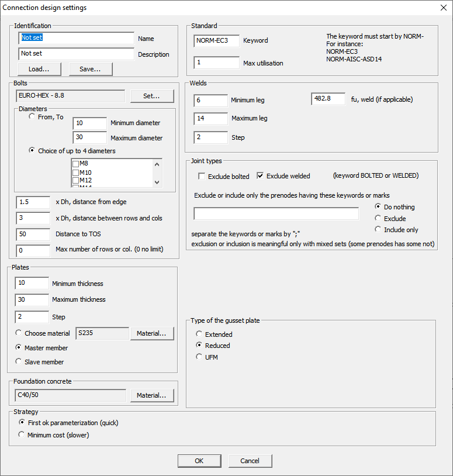Click the Minimum diameter field
The width and height of the screenshot is (453, 476).
90,123
